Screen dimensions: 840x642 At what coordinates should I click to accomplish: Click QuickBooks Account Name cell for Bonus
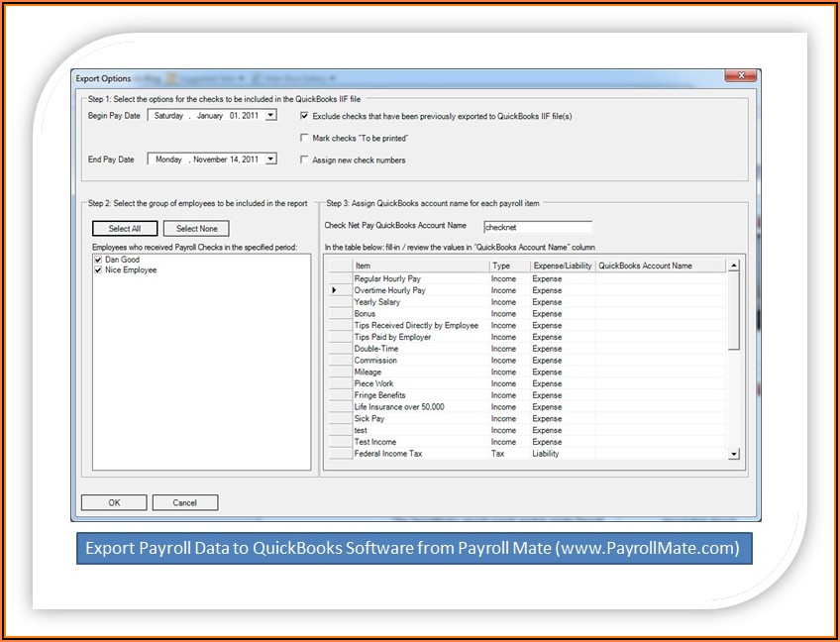(x=660, y=314)
